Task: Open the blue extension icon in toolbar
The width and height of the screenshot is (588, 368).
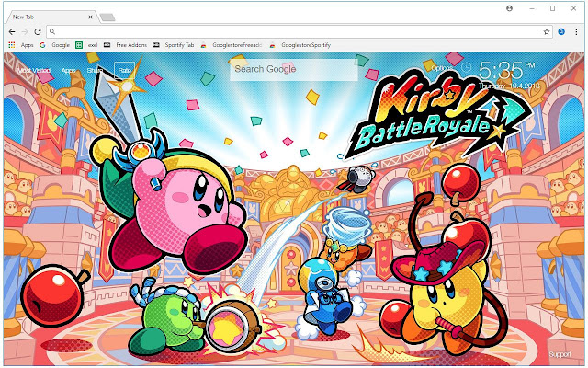Action: (x=561, y=32)
